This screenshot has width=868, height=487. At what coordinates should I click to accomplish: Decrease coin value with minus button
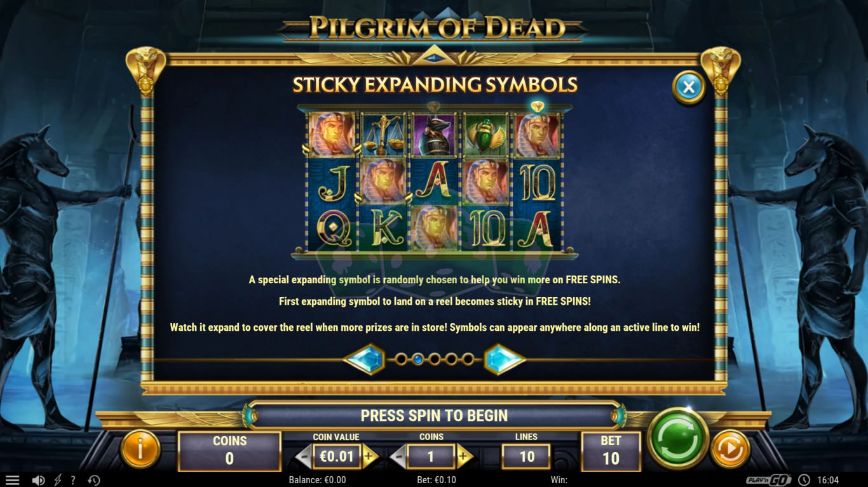coord(304,457)
